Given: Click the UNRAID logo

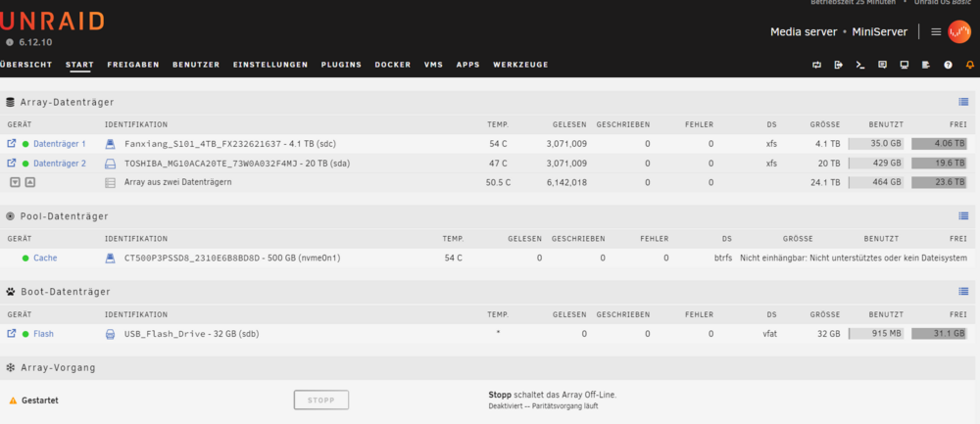Looking at the screenshot, I should tap(52, 22).
